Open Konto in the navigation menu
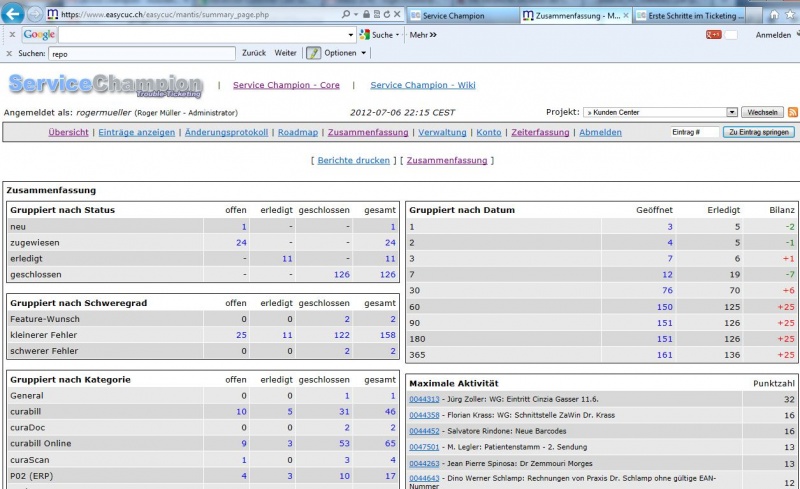Viewport: 800px width, 489px height. [x=489, y=132]
